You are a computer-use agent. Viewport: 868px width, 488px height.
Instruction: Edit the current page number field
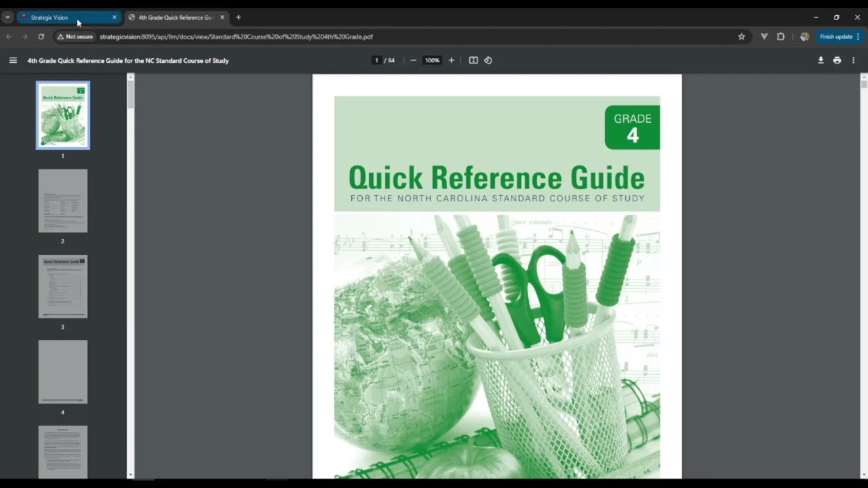pos(376,60)
